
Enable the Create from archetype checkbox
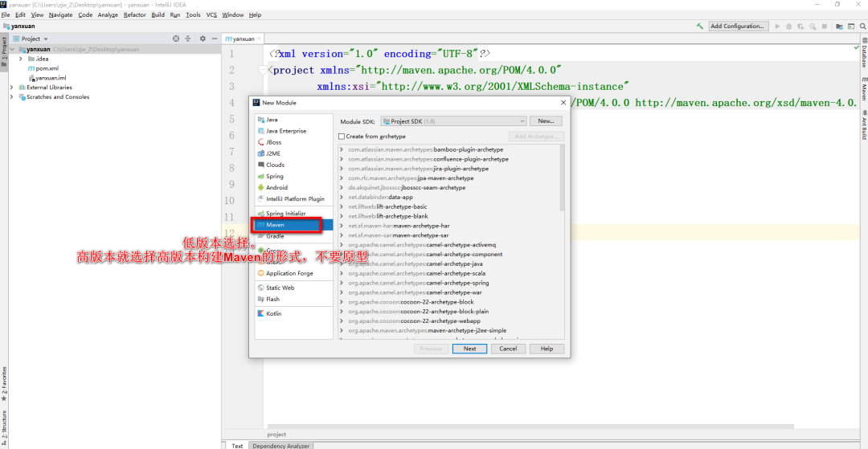click(342, 136)
